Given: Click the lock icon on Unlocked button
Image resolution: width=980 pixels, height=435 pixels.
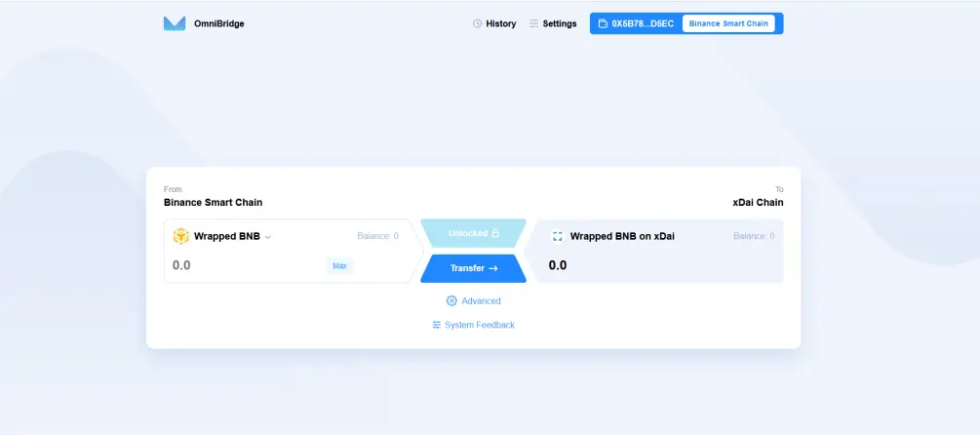Looking at the screenshot, I should pyautogui.click(x=495, y=233).
